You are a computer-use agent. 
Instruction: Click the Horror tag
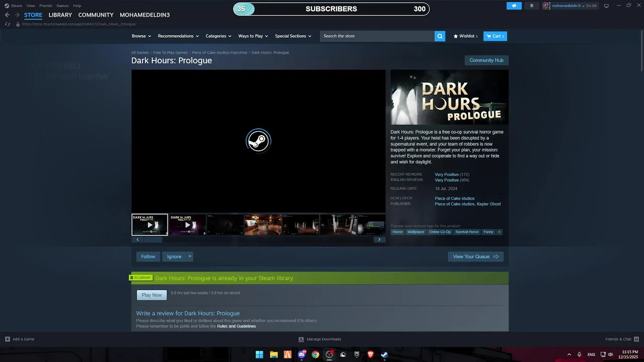(x=397, y=232)
